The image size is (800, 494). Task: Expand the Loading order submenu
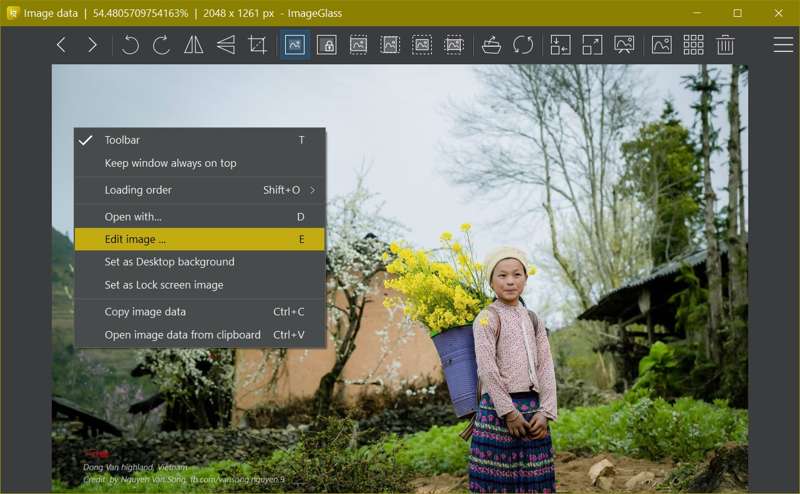[x=200, y=190]
